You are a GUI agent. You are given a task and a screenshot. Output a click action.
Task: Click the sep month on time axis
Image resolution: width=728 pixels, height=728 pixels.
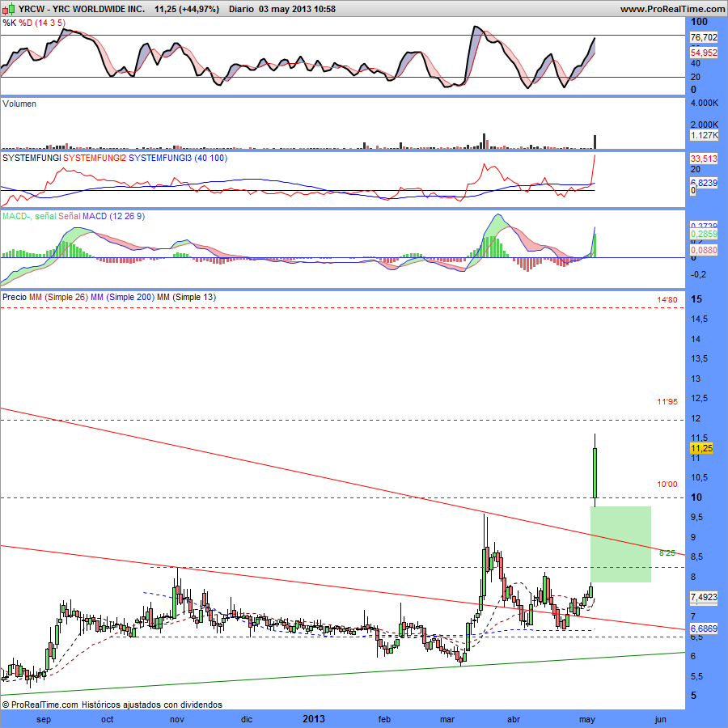44,720
